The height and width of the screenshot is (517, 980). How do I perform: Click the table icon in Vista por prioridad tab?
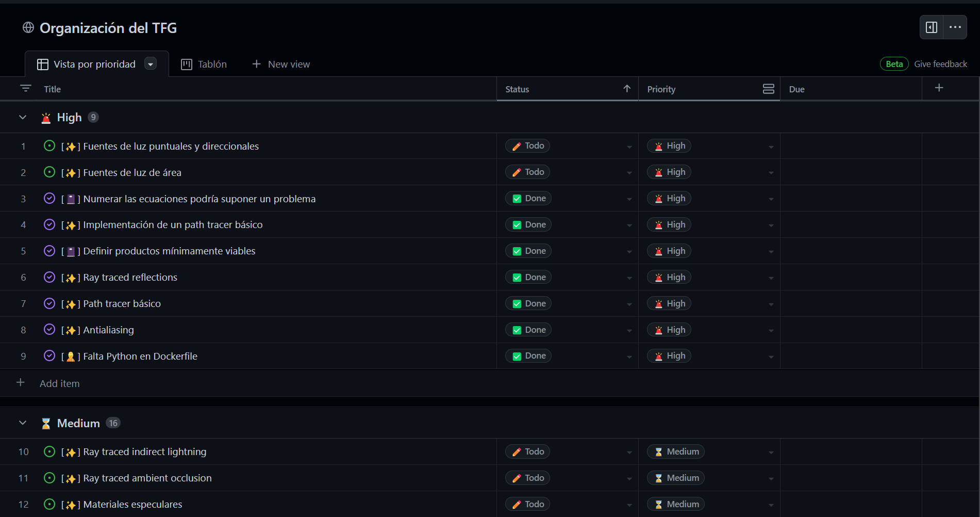[43, 64]
